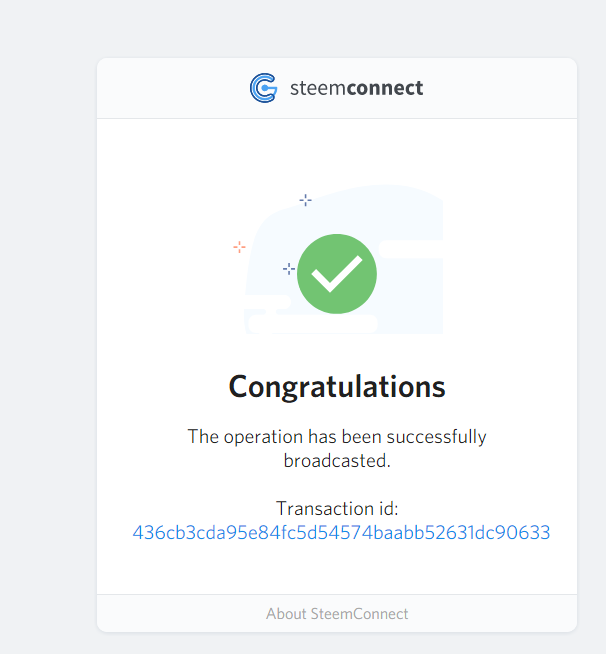
Task: Click the white checkmark inside green circle
Action: (x=337, y=274)
